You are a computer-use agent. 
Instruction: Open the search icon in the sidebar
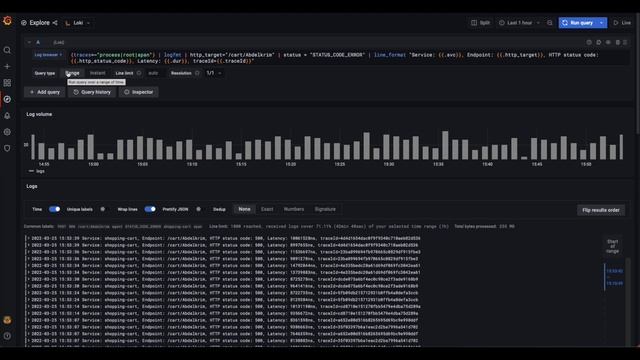click(7, 50)
